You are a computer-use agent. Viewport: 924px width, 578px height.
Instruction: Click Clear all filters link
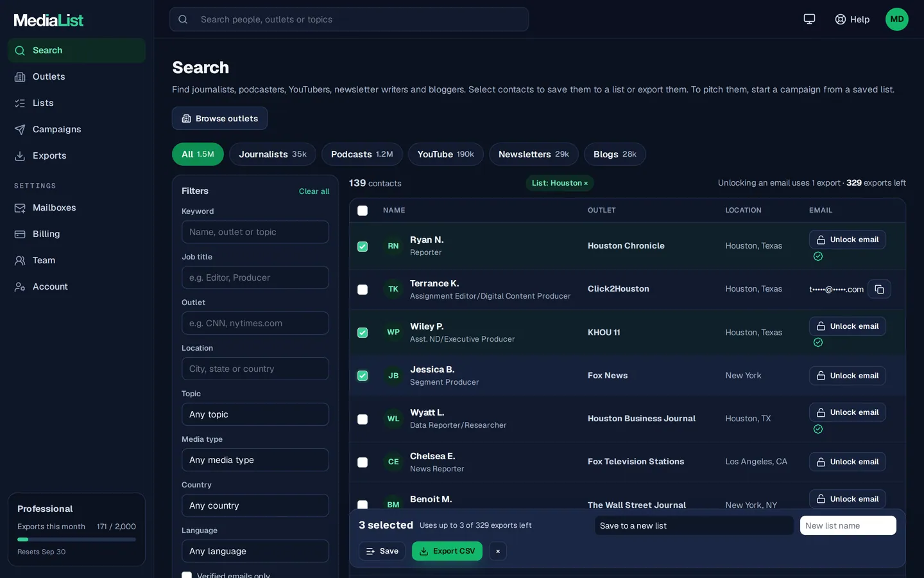point(314,191)
